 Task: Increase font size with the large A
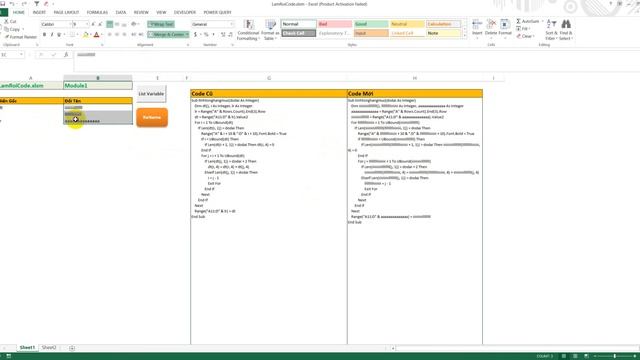click(93, 24)
